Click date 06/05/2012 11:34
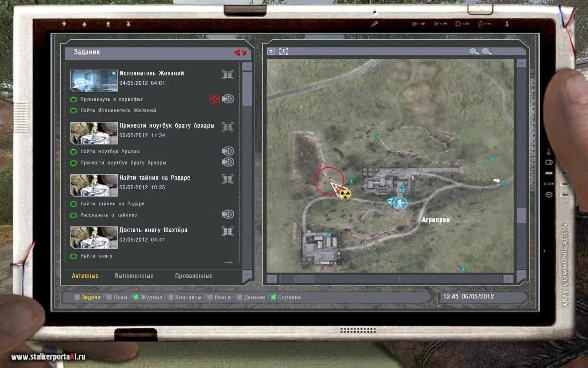 [x=142, y=135]
